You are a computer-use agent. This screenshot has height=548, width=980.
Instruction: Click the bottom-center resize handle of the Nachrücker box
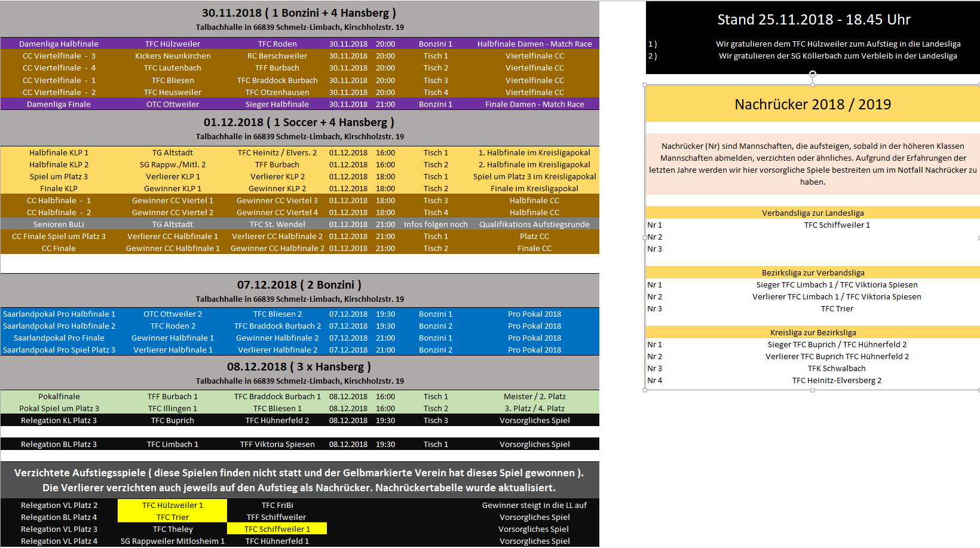point(813,390)
